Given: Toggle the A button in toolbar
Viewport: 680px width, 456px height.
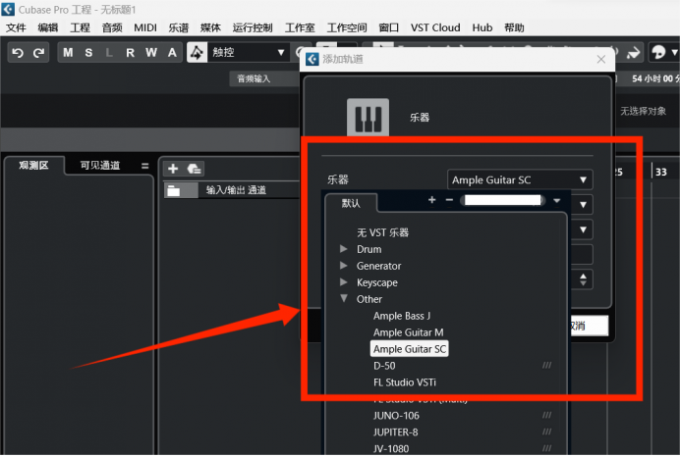Looking at the screenshot, I should (172, 52).
